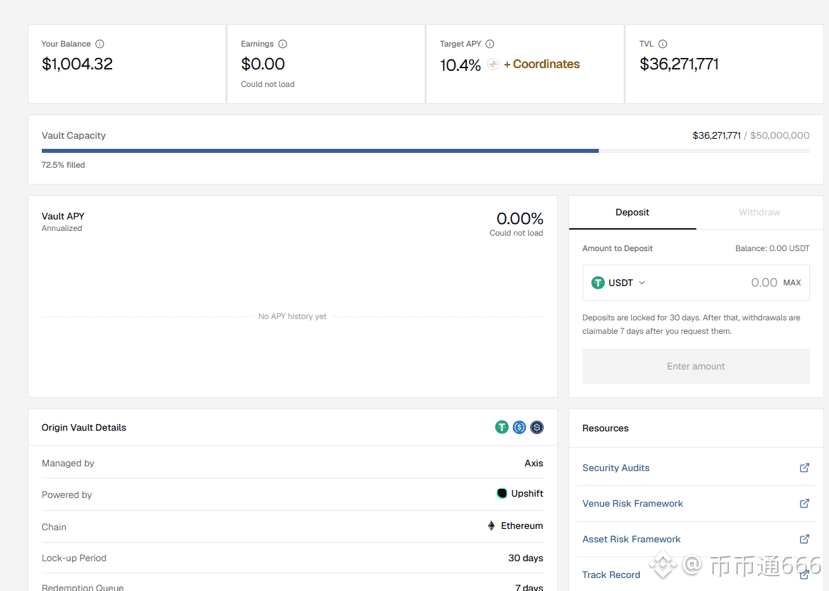This screenshot has width=829, height=591.
Task: Click the 30 days lock-up value
Action: 526,558
